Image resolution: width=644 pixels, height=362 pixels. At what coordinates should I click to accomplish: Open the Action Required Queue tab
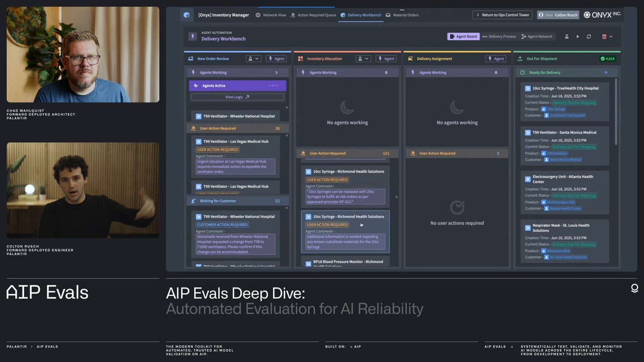(x=313, y=15)
